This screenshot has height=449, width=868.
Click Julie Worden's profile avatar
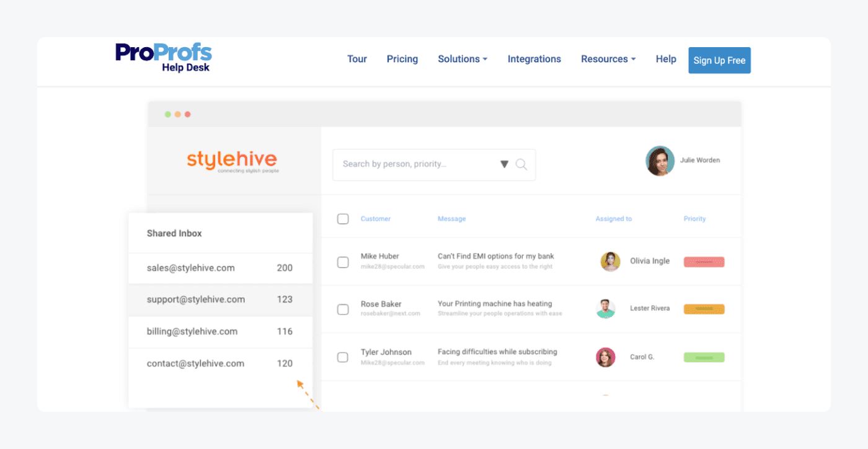tap(660, 161)
